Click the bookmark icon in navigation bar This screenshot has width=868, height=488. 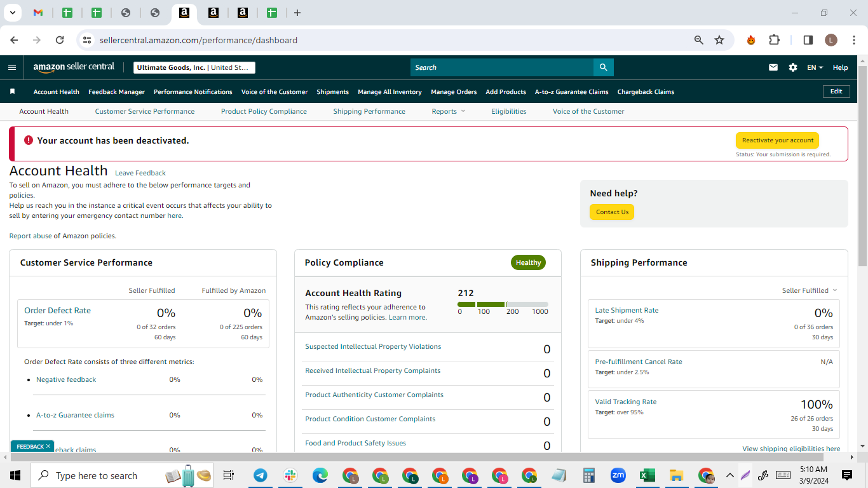pos(12,91)
